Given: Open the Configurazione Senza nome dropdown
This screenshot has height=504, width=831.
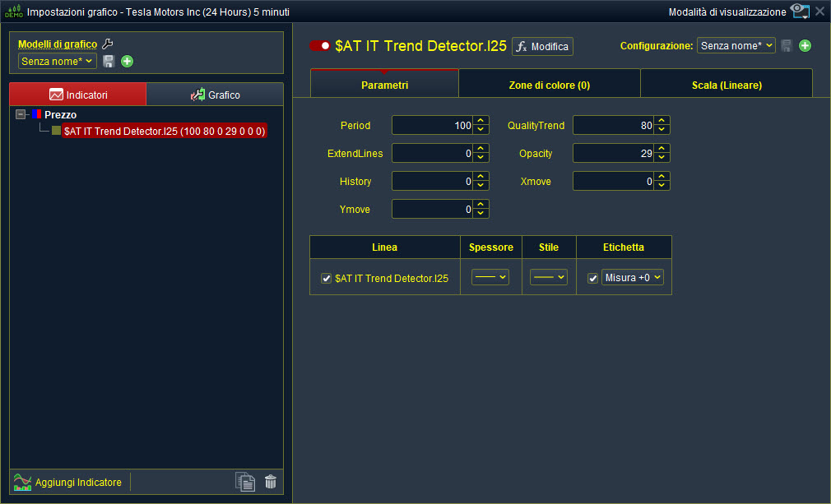Looking at the screenshot, I should (736, 46).
